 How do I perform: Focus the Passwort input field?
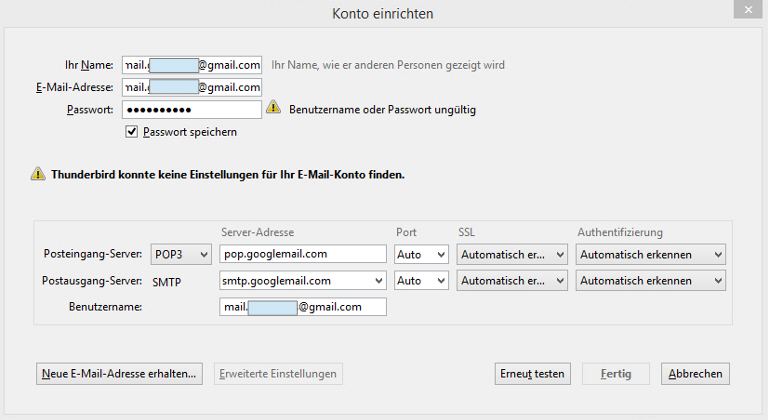(191, 109)
